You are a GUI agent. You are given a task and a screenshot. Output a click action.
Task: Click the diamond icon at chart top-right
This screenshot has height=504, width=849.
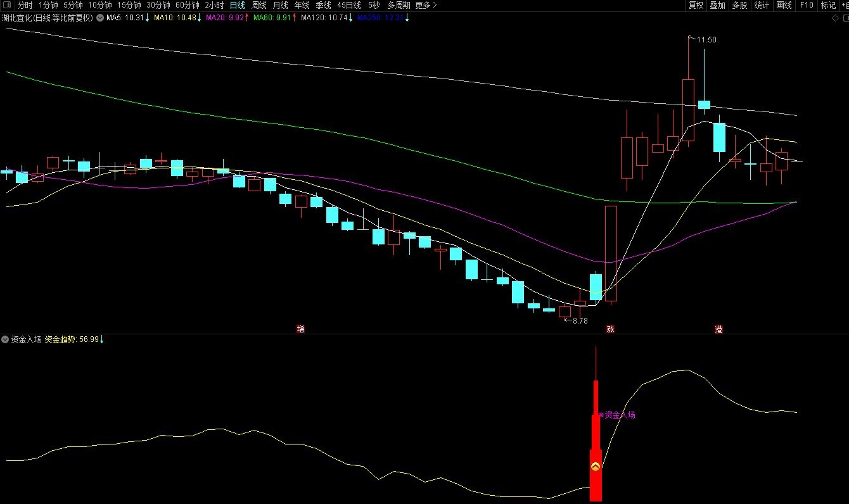pos(835,18)
